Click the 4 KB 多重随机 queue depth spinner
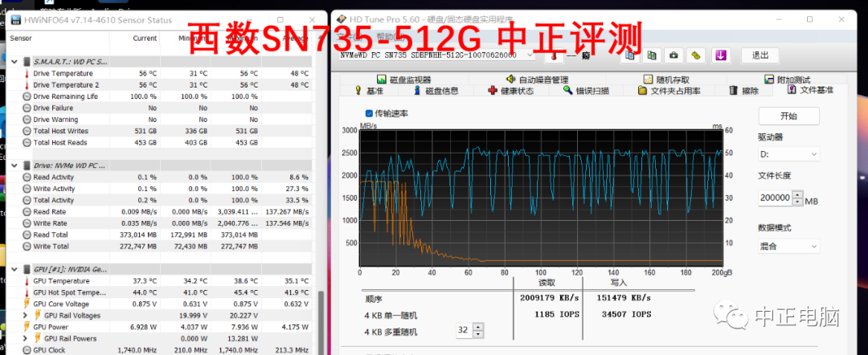Viewport: 868px width, 355px height. 478,331
